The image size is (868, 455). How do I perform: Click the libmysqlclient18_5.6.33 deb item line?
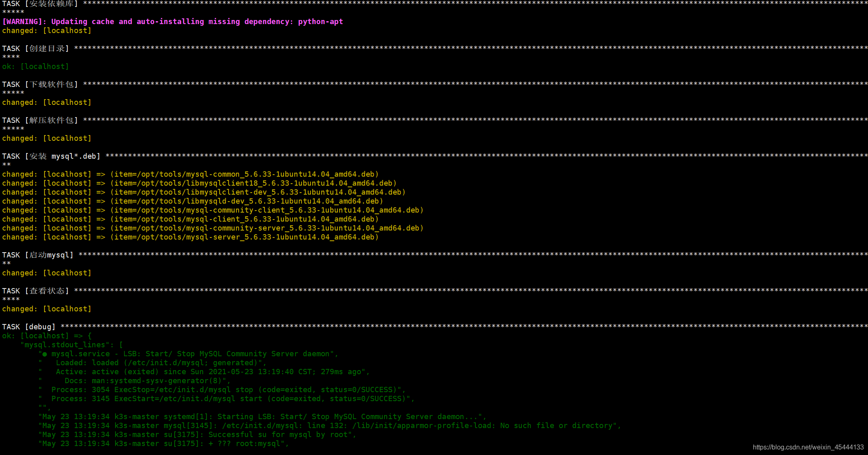point(200,183)
